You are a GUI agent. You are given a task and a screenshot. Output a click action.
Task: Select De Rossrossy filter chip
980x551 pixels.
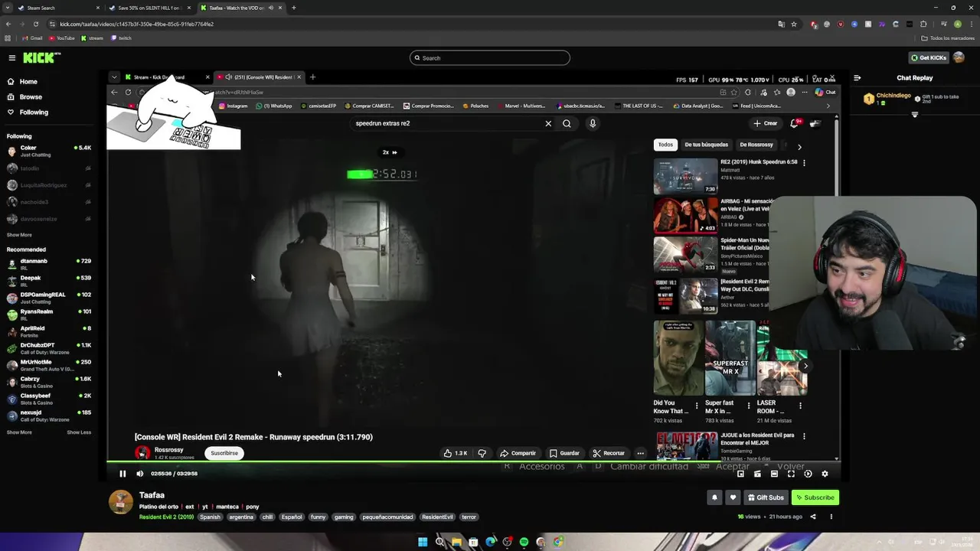756,145
